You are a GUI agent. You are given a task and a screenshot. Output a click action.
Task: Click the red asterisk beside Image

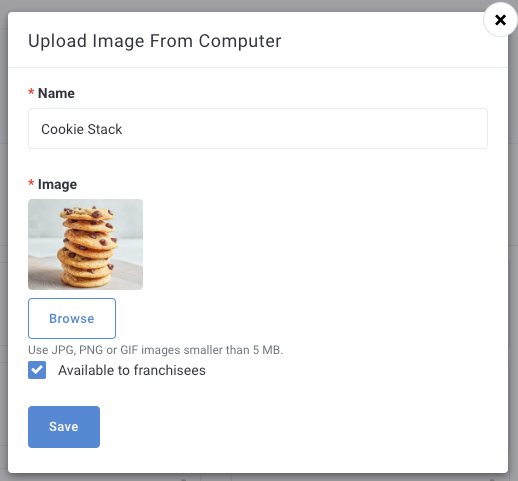(x=31, y=183)
